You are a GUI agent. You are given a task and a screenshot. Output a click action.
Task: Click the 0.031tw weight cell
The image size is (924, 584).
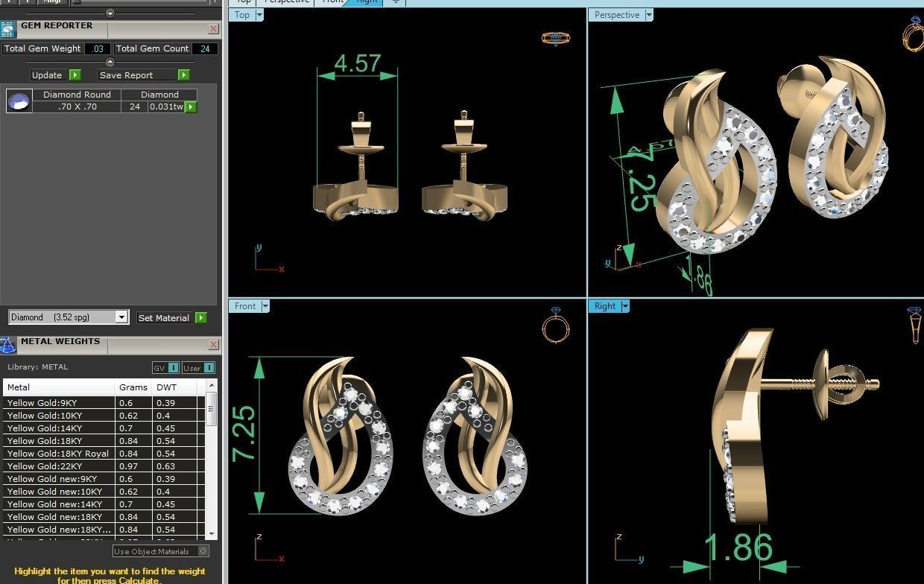point(166,107)
